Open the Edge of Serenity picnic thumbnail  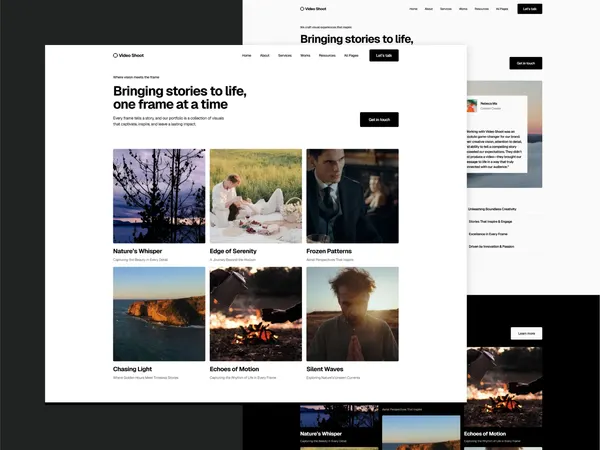point(256,196)
